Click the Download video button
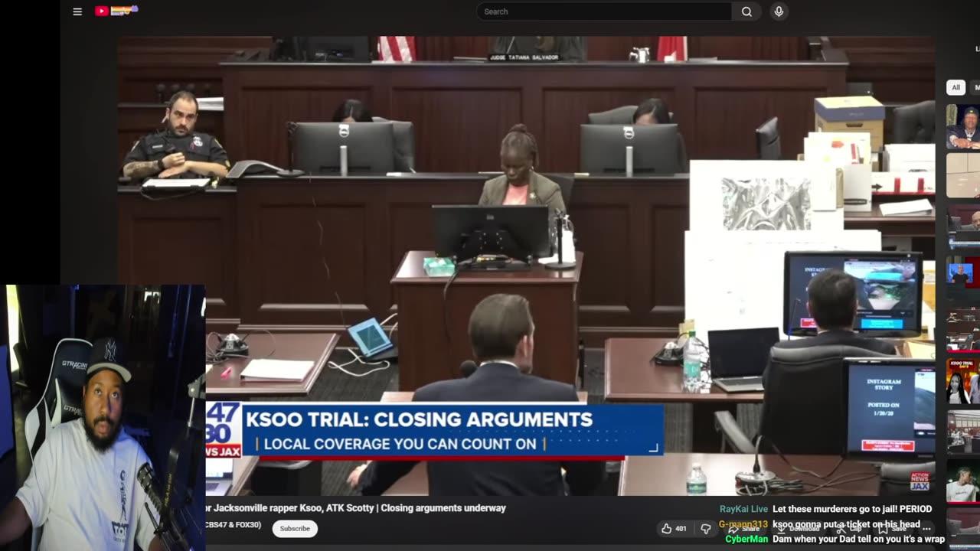980x551 pixels. pyautogui.click(x=798, y=529)
